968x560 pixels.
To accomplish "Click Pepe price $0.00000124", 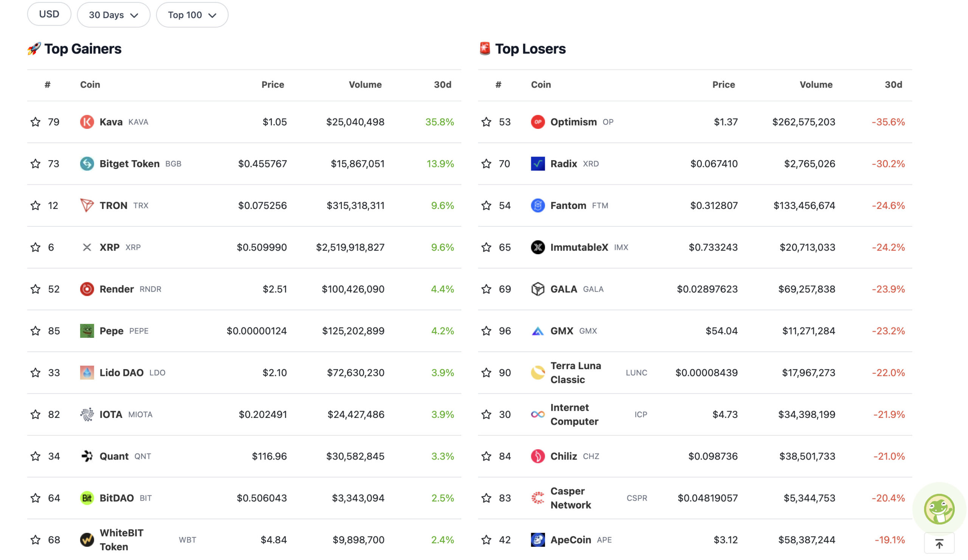I will point(257,331).
